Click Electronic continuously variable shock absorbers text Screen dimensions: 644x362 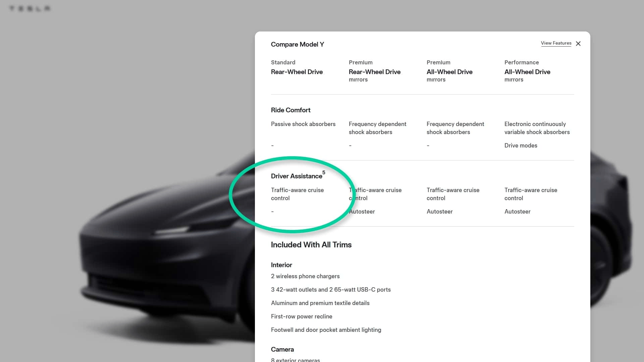[537, 128]
